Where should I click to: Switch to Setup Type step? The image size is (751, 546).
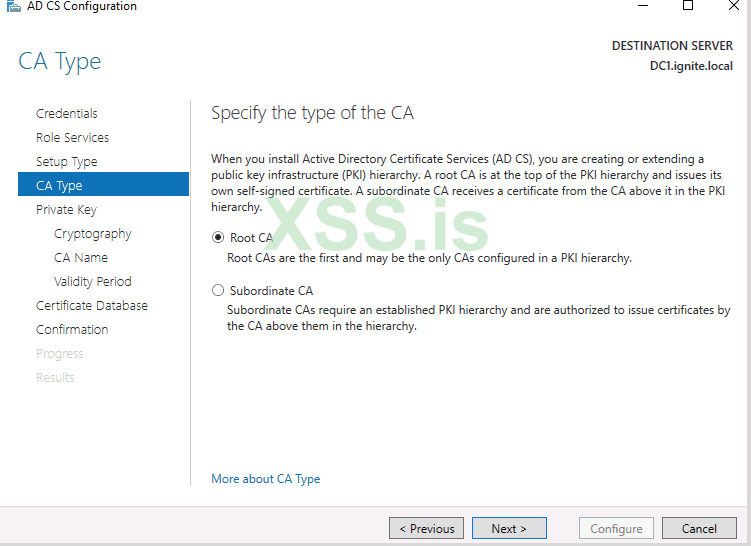[x=67, y=162]
